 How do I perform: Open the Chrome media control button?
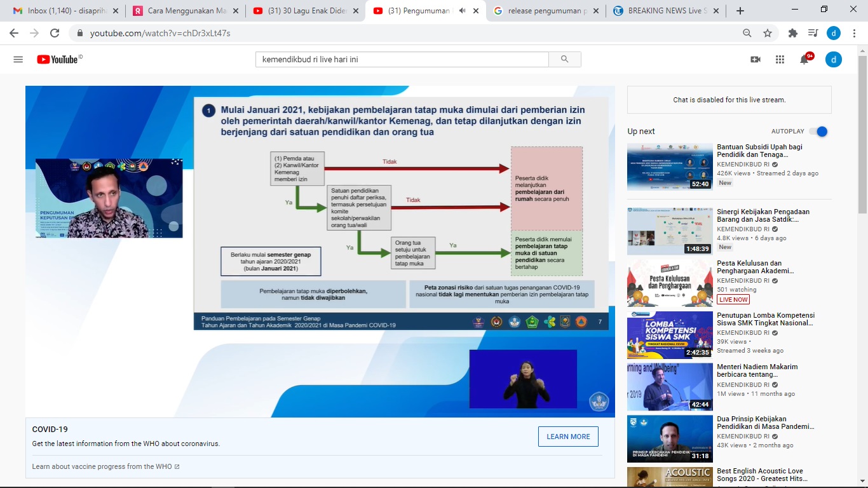(813, 33)
